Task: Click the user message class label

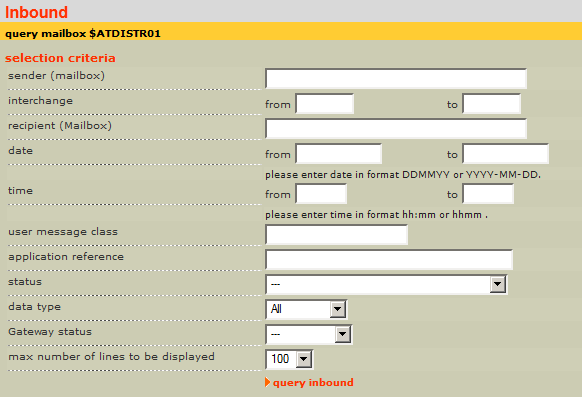Action: pos(63,232)
